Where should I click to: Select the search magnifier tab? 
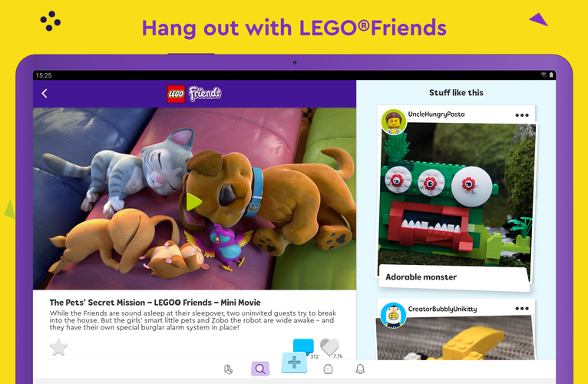click(260, 369)
